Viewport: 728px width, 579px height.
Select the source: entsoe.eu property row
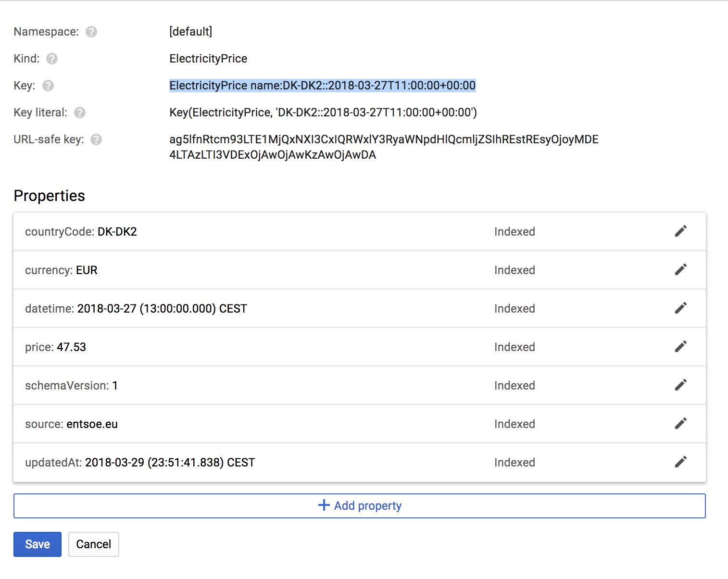click(360, 424)
